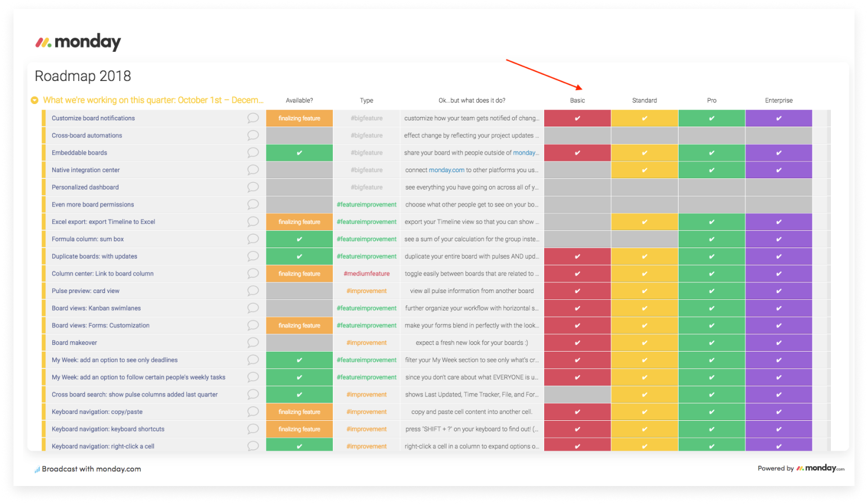The height and width of the screenshot is (504, 868).
Task: Open comments for Cross board search row
Action: point(253,394)
